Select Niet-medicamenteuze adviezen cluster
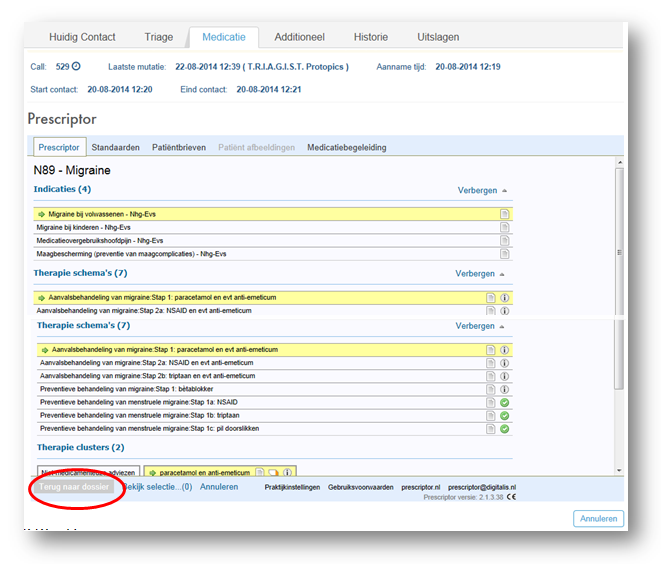 89,472
